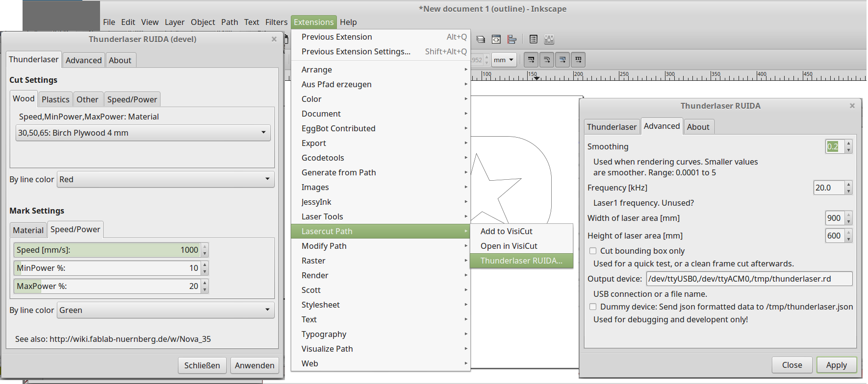Viewport: 868px width, 384px height.
Task: Toggle scale stroke width icon
Action: click(531, 60)
